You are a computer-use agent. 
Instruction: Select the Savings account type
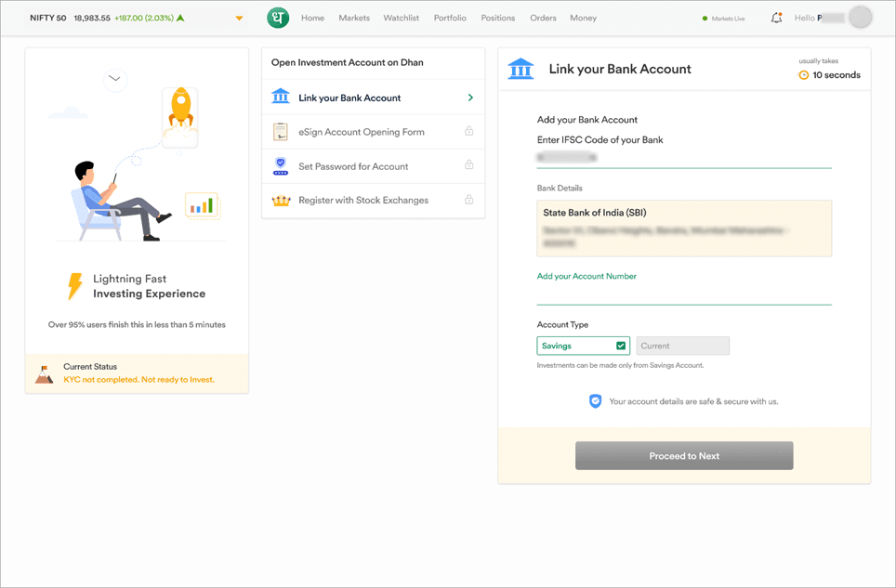point(583,346)
